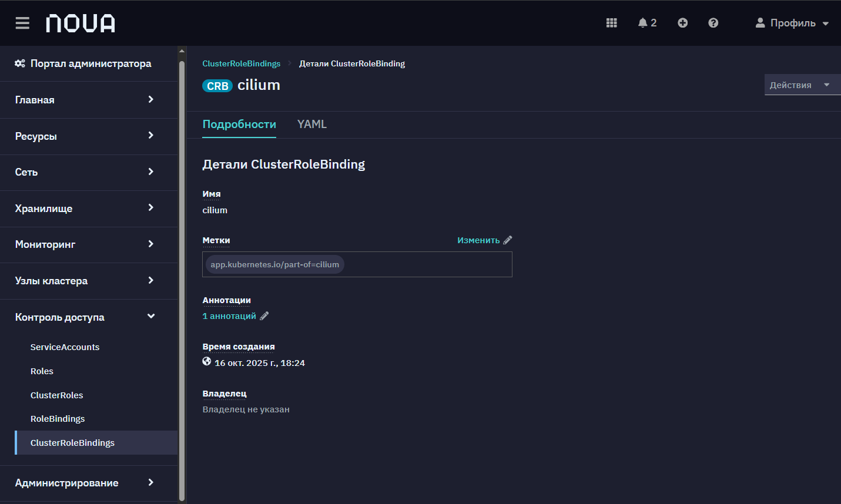The width and height of the screenshot is (841, 504).
Task: Open ServiceAccounts in the sidebar
Action: click(65, 347)
